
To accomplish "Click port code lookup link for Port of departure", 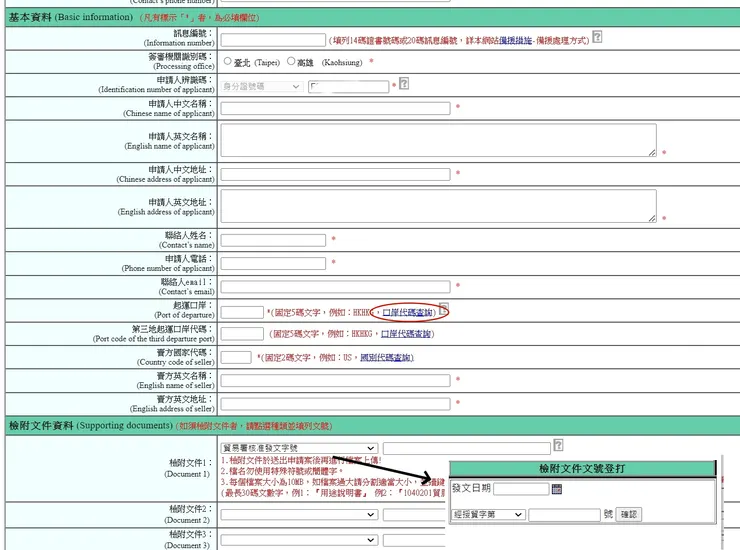I will (407, 313).
